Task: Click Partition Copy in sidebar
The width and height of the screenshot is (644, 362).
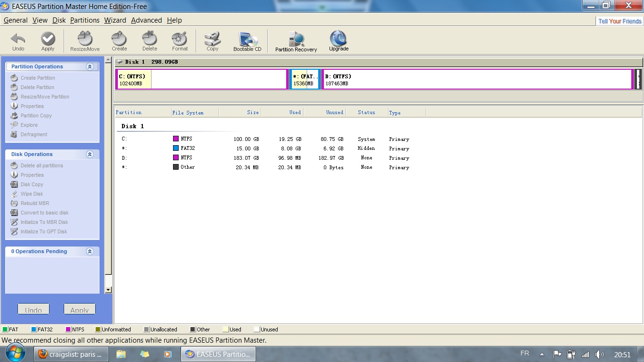Action: click(x=36, y=115)
